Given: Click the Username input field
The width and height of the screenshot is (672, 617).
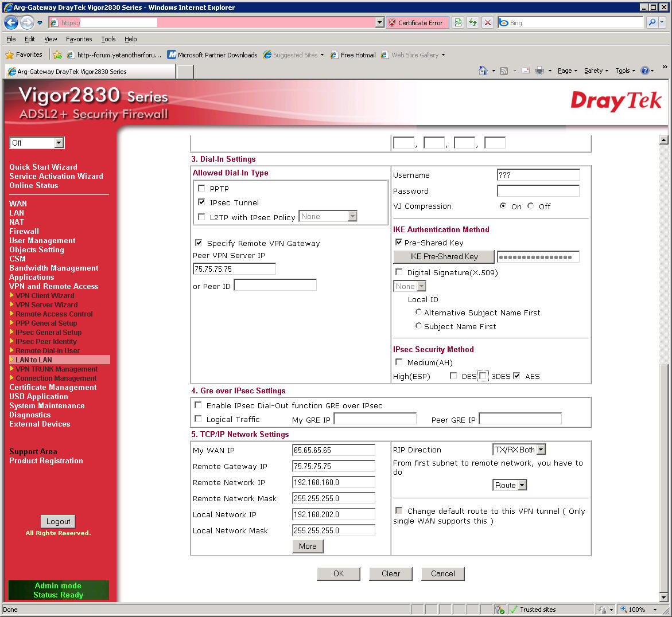Looking at the screenshot, I should pos(538,175).
